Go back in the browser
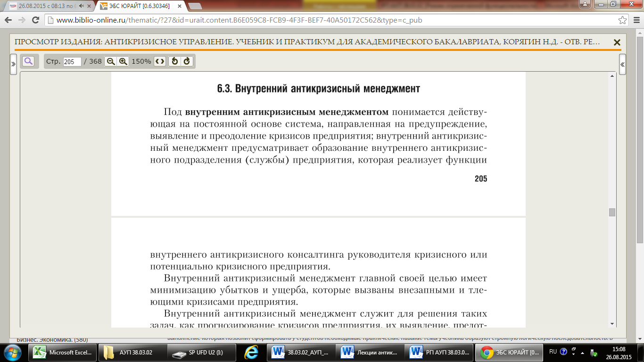The height and width of the screenshot is (362, 644). click(x=8, y=20)
